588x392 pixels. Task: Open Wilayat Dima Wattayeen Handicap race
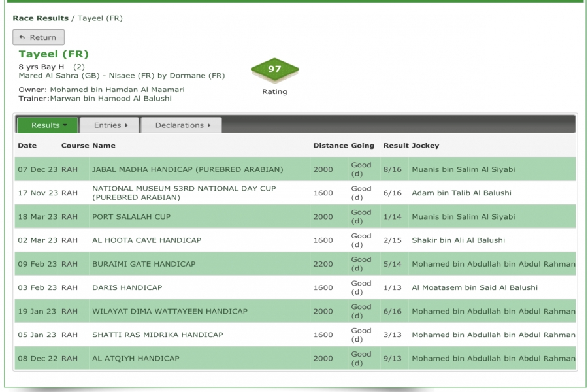point(169,311)
